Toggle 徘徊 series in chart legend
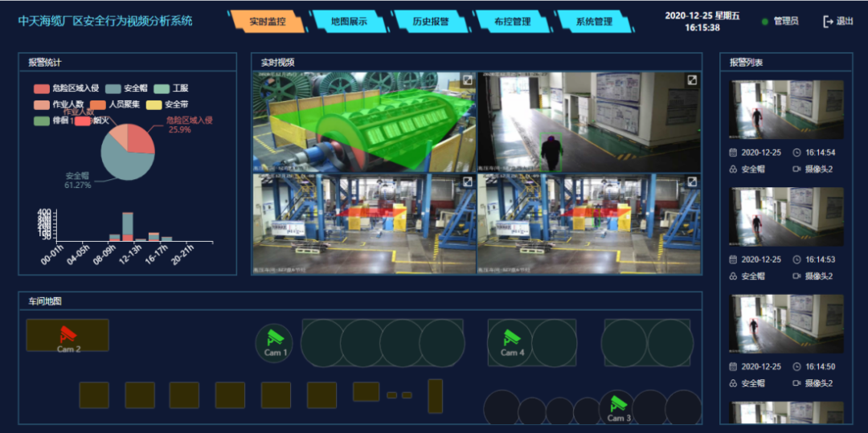The width and height of the screenshot is (868, 433). click(x=51, y=121)
